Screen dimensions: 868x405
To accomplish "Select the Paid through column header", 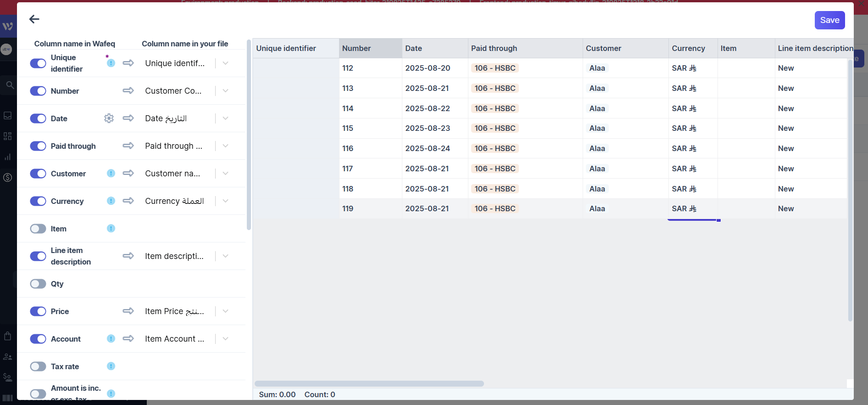I will (525, 48).
